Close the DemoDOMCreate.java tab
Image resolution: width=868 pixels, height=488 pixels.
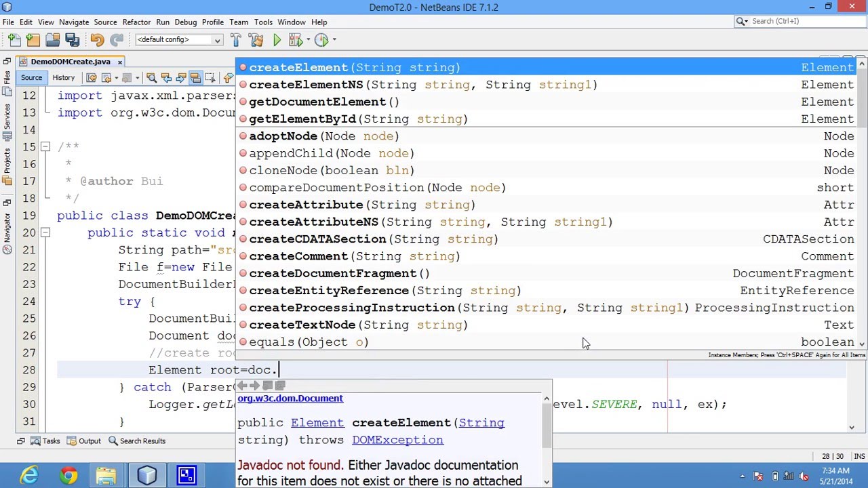click(x=119, y=62)
